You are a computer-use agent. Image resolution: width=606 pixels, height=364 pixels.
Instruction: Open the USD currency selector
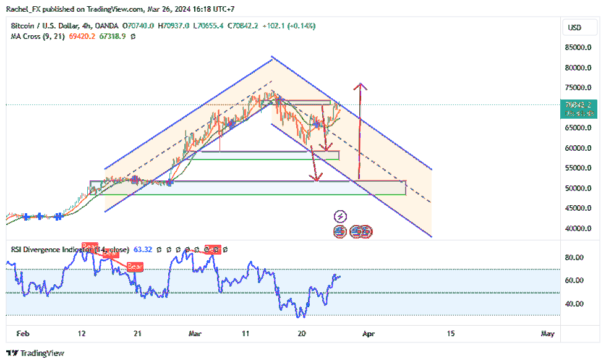(x=579, y=27)
